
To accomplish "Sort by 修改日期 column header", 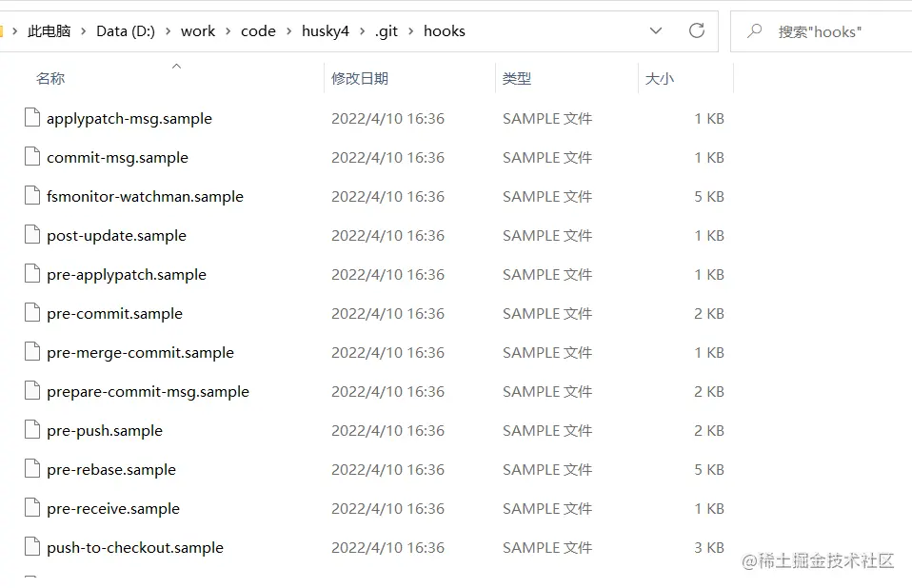I will coord(360,78).
